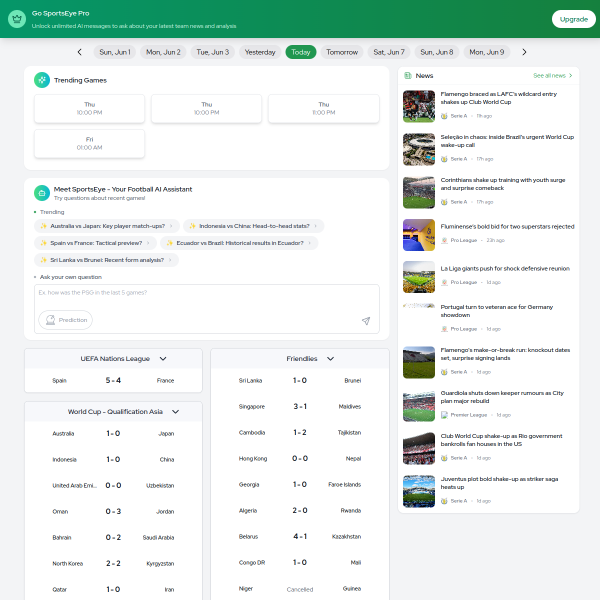Click the Premier League icon on Guardiola article
This screenshot has width=600, height=600.
[444, 415]
